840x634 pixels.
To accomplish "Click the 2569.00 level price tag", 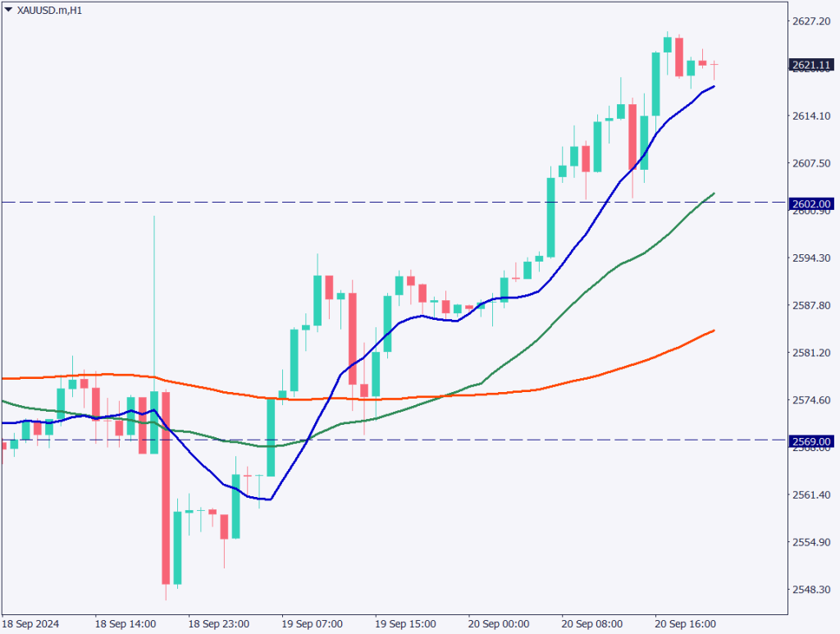I will (811, 441).
